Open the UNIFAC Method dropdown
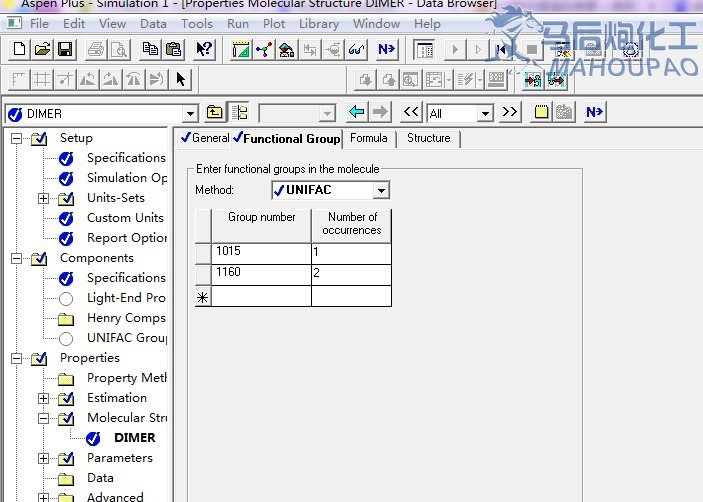Screen dimensions: 703x502 [x=381, y=190]
